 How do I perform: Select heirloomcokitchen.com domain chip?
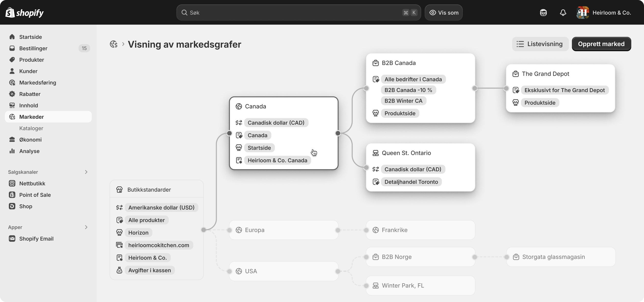coord(159,245)
